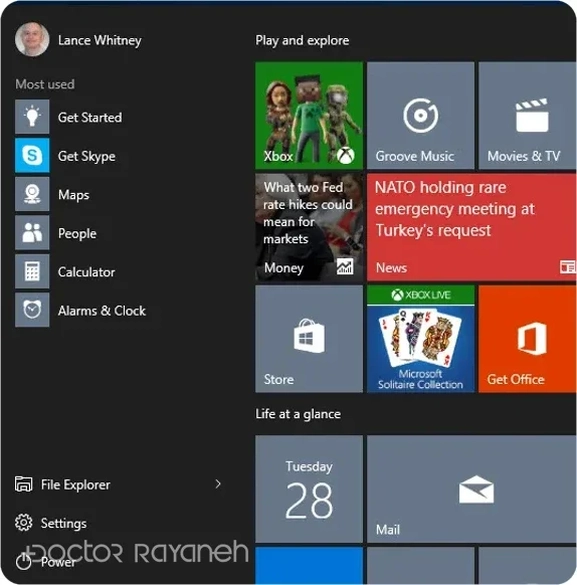Click the Settings gear icon
Screen dimensions: 577x585
pyautogui.click(x=23, y=523)
